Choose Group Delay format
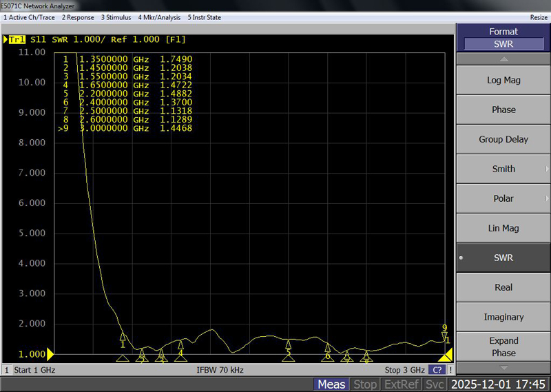Image resolution: width=551 pixels, height=392 pixels. pos(503,139)
